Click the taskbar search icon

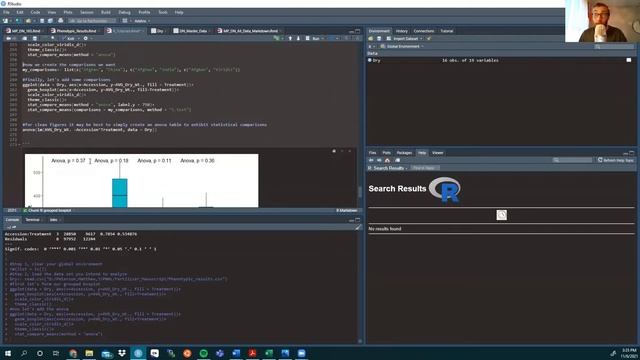tap(24, 353)
